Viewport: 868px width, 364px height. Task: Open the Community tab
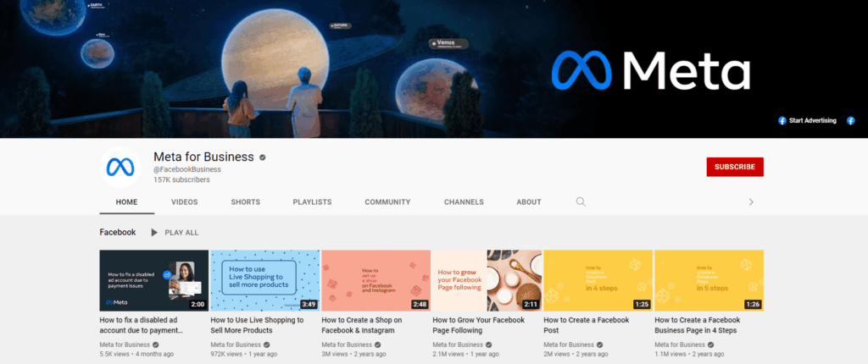pos(387,202)
